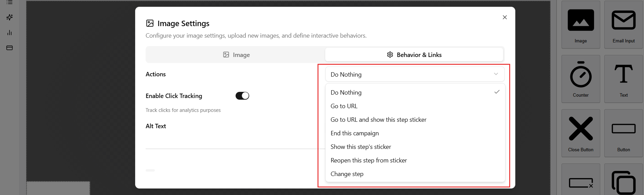Screen dimensions: 644x195
Task: Select Reopen this step from sticker
Action: coord(415,160)
